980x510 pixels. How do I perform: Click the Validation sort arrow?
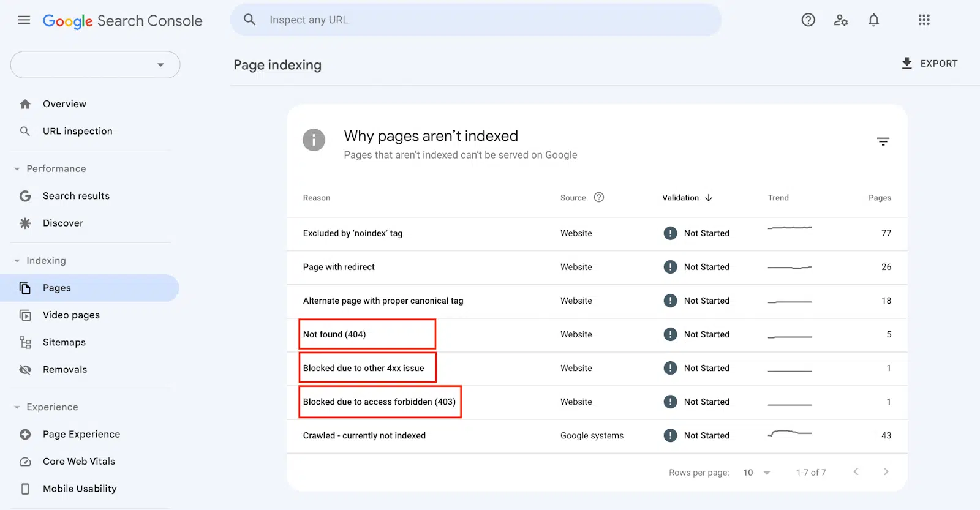(709, 198)
